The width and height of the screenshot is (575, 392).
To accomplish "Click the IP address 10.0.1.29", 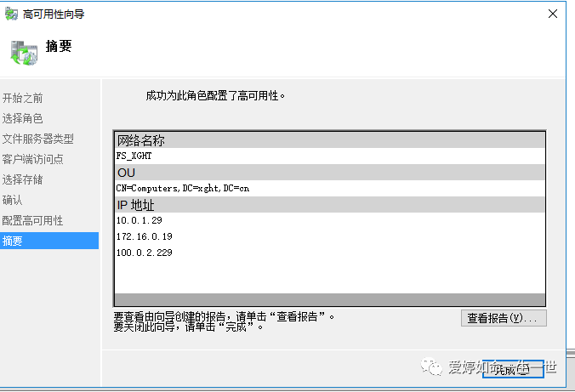I will coord(139,220).
